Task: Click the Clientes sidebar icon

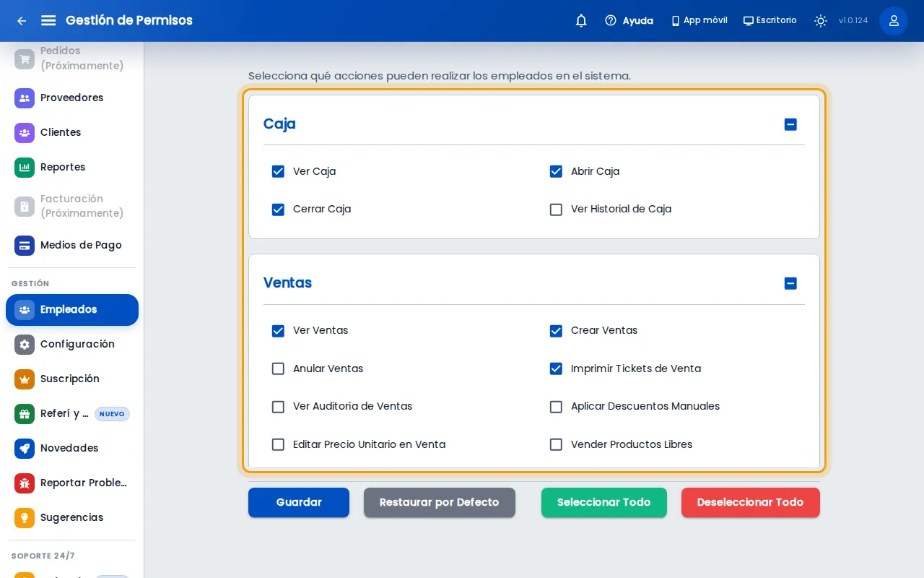Action: (25, 132)
